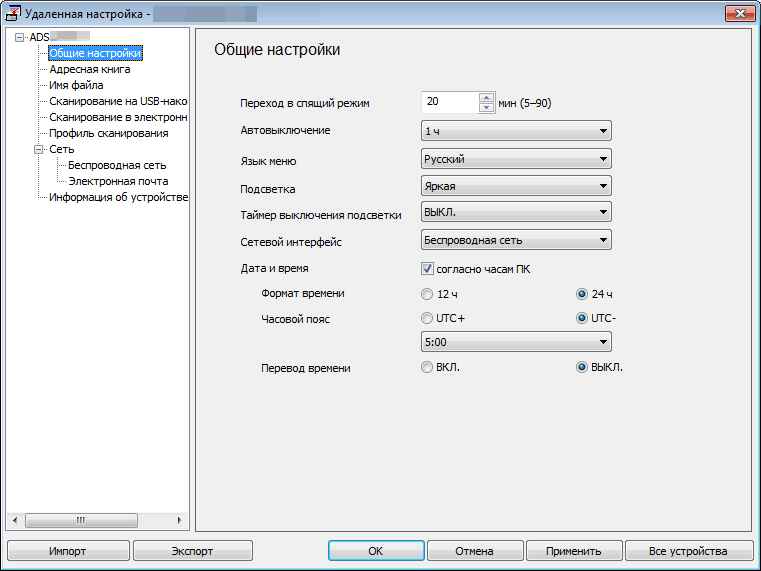Decrease sleep mode time with down arrow
Image resolution: width=761 pixels, height=571 pixels.
point(486,108)
